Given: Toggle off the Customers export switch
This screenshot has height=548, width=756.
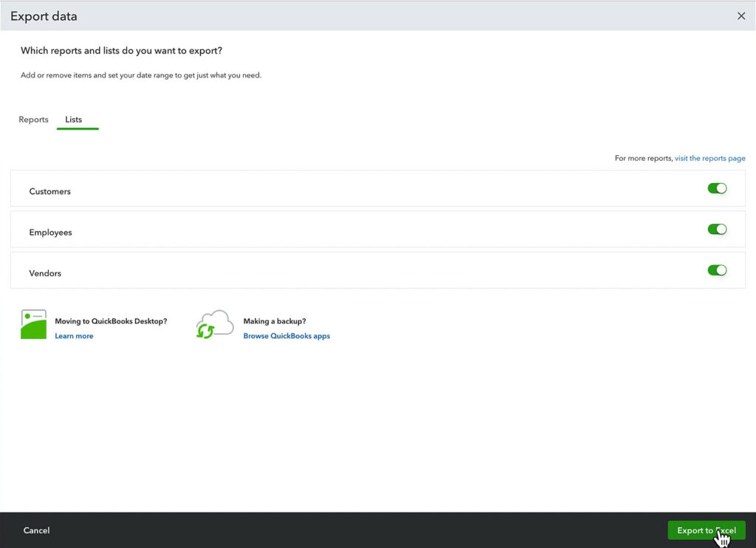Looking at the screenshot, I should [717, 188].
